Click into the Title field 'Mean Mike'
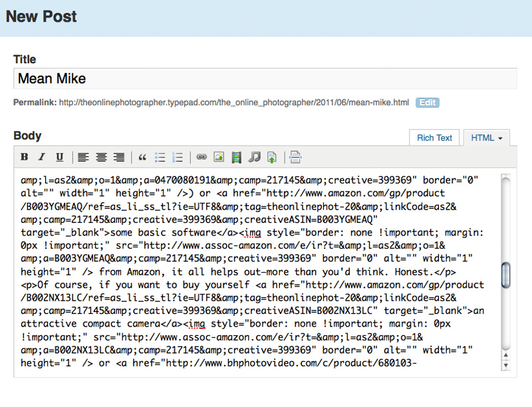Viewport: 532px width, 407px height. click(265, 78)
